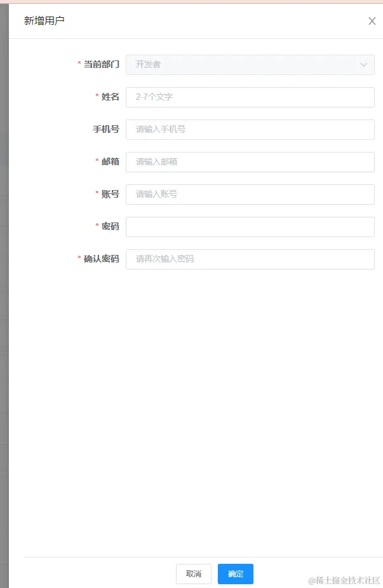Click the gray overlay beside the dialog
The image size is (383, 588).
[4, 292]
